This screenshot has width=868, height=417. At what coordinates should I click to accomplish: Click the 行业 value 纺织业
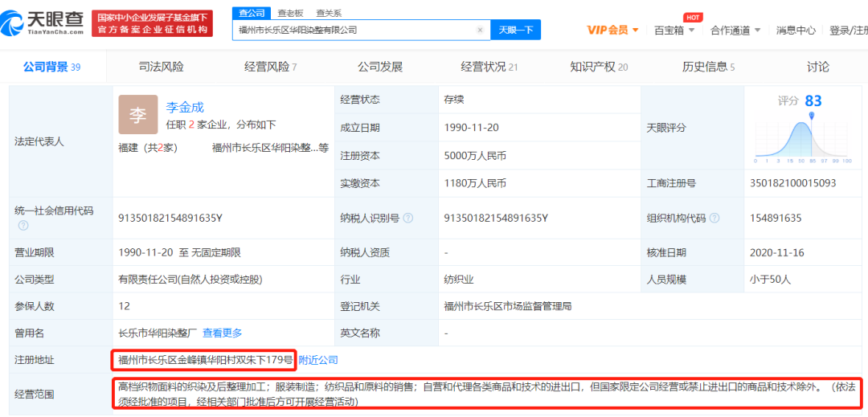pos(459,280)
